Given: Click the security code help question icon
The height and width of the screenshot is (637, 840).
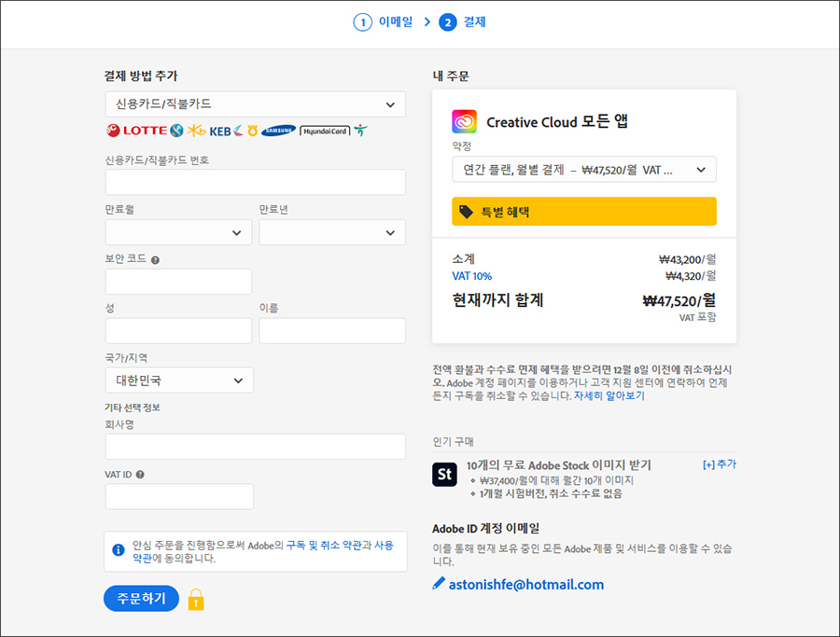Looking at the screenshot, I should click(155, 260).
